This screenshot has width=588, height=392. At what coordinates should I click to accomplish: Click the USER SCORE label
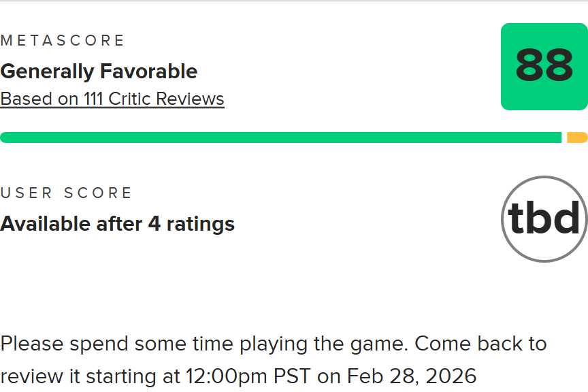pos(66,193)
